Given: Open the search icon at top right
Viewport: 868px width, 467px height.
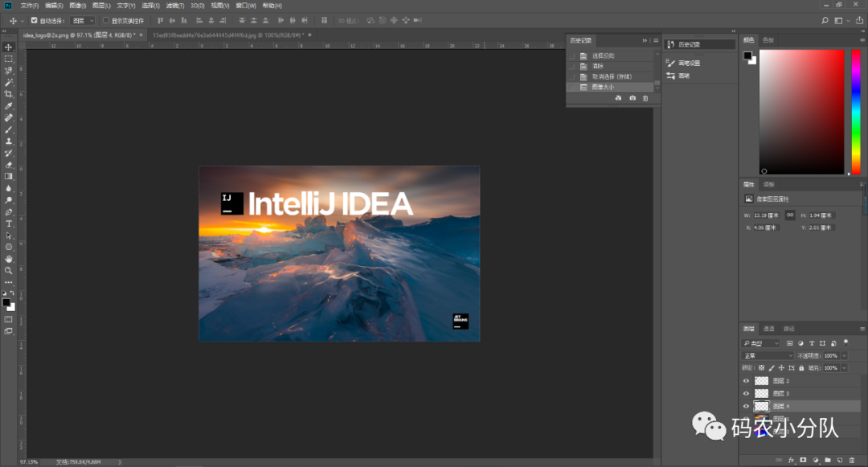Looking at the screenshot, I should click(825, 20).
